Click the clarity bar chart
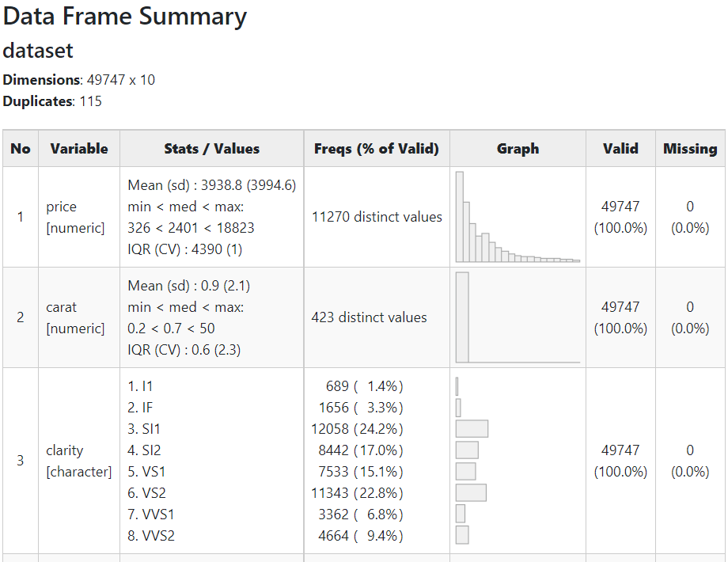 [472, 461]
